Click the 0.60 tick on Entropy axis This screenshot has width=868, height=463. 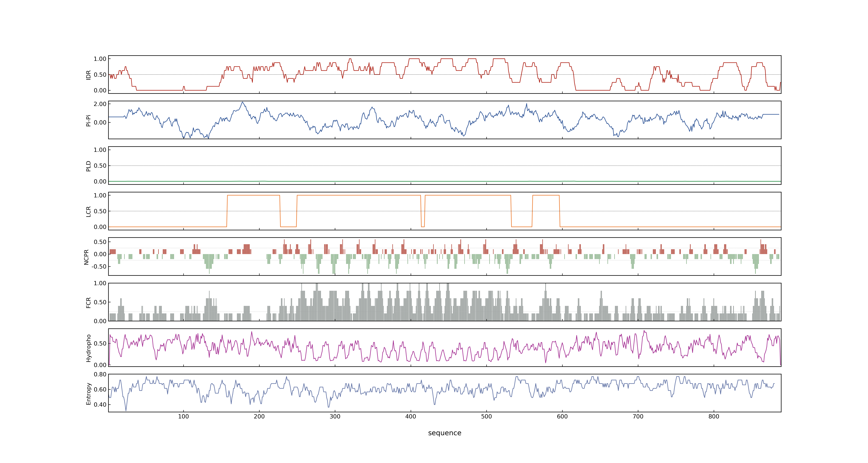pos(100,390)
